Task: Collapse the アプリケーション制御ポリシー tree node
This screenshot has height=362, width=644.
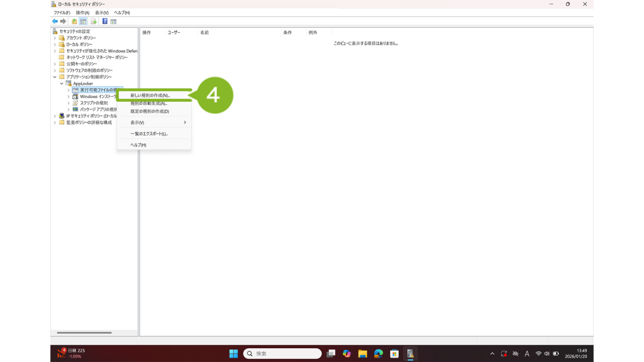Action: coord(55,77)
